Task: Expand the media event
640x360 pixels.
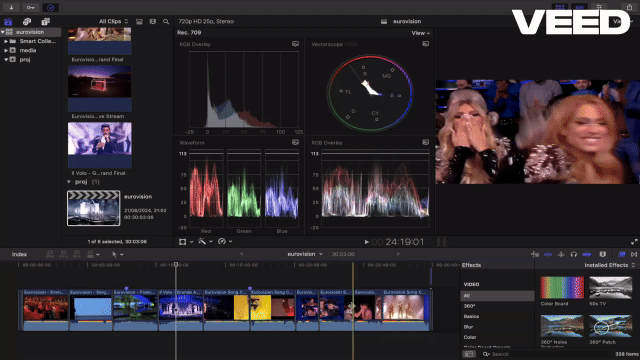Action: coord(6,51)
